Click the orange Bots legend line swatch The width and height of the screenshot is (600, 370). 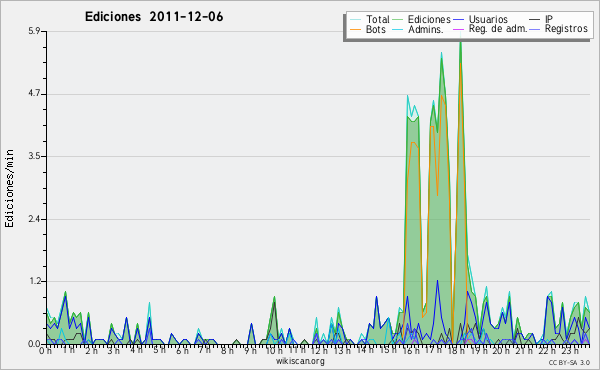[355, 29]
